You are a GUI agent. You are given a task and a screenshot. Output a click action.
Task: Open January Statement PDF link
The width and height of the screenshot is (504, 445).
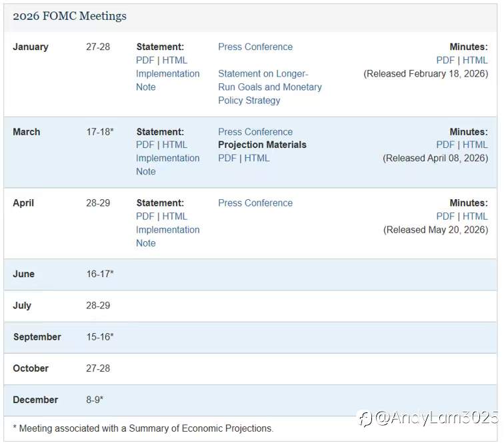pyautogui.click(x=145, y=60)
